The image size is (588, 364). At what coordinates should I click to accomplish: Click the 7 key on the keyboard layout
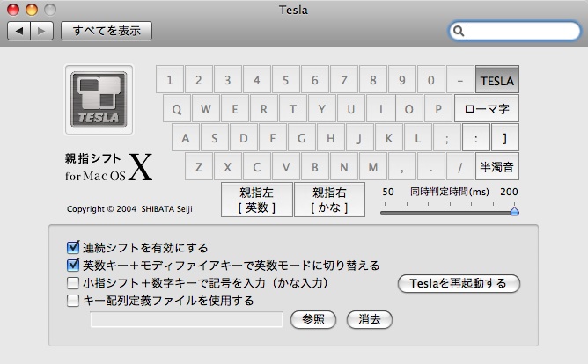[x=344, y=79]
